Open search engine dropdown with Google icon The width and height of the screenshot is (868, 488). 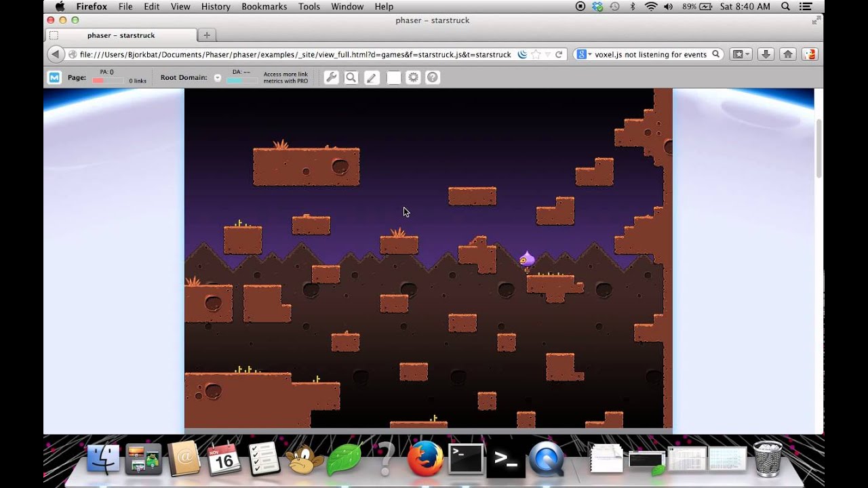pyautogui.click(x=584, y=54)
